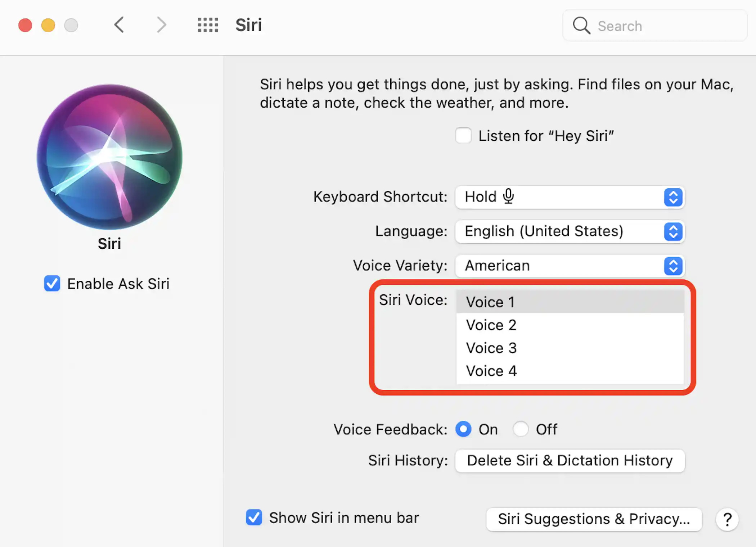
Task: Click Delete Siri & Dictation History
Action: tap(570, 461)
